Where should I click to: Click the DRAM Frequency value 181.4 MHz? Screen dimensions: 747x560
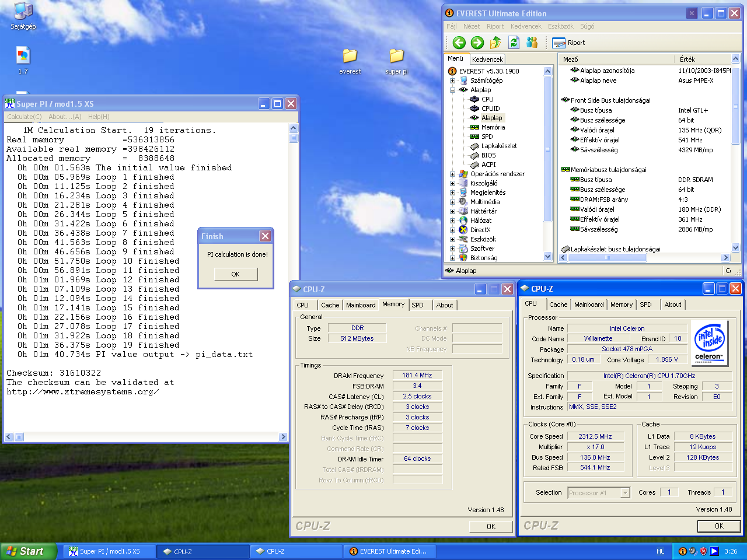click(417, 375)
